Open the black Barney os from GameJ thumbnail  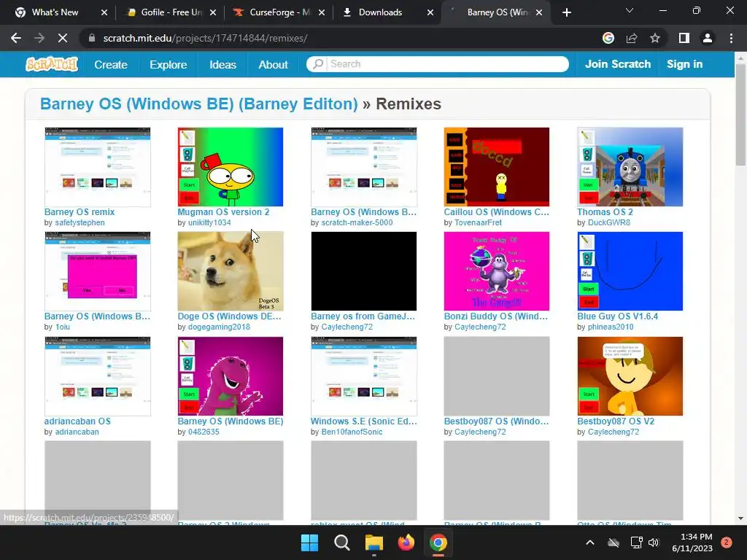click(x=364, y=271)
